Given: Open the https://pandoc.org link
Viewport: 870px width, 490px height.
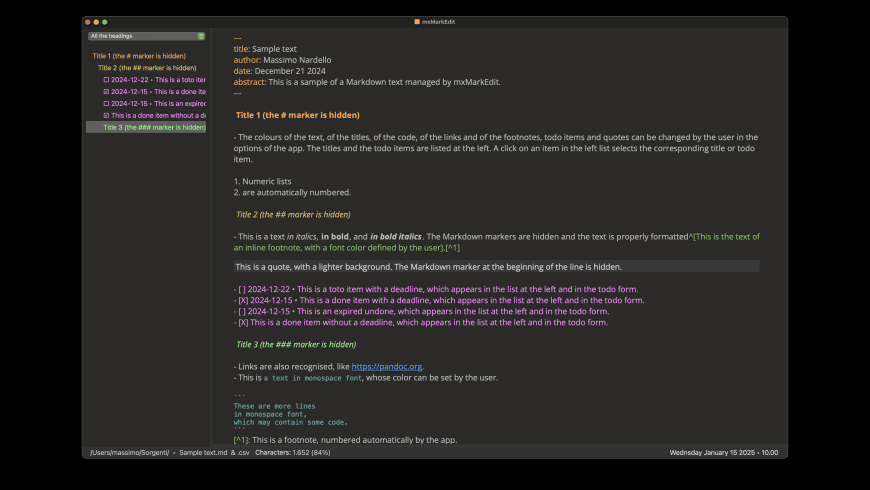Looking at the screenshot, I should click(x=387, y=366).
